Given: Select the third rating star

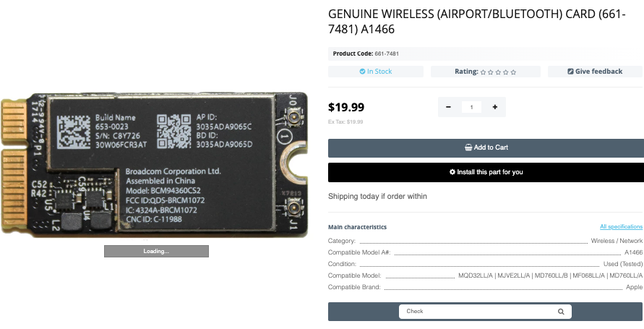Looking at the screenshot, I should [498, 72].
